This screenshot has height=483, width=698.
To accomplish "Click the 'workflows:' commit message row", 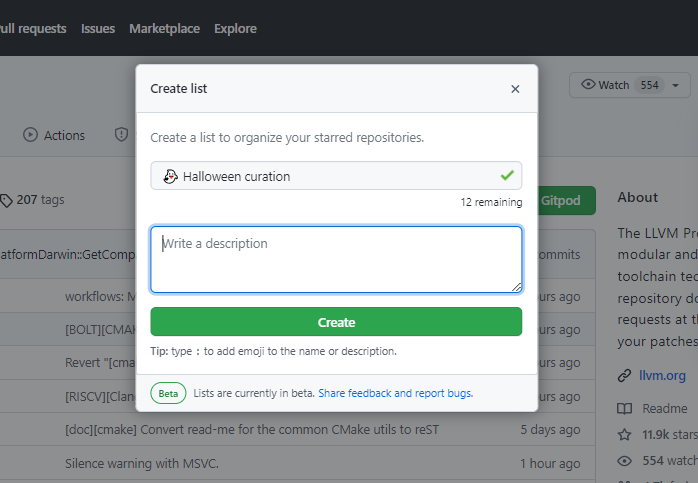I will [x=101, y=296].
